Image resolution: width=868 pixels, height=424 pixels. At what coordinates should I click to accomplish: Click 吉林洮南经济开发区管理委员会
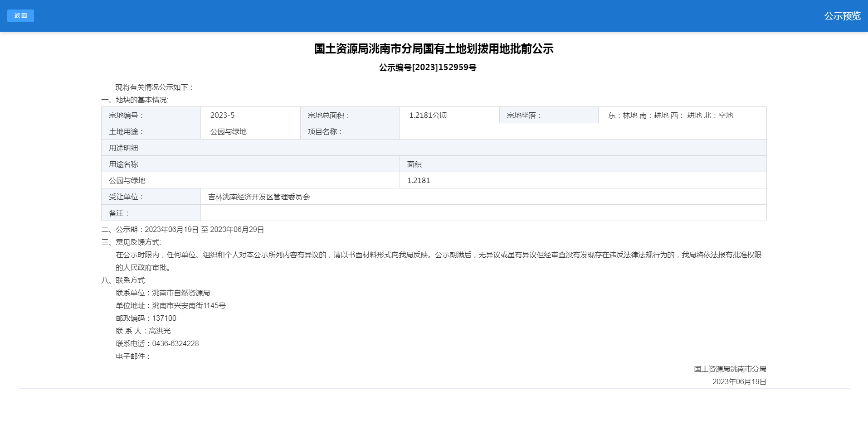pyautogui.click(x=259, y=197)
